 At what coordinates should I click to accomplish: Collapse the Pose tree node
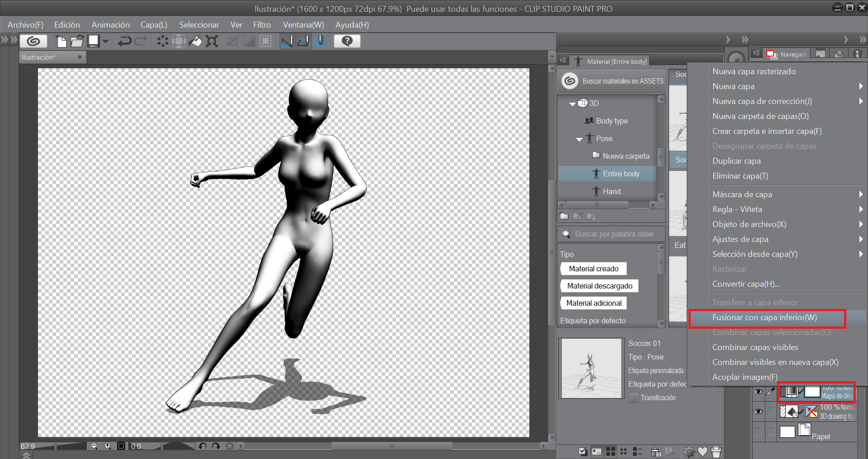(x=579, y=139)
